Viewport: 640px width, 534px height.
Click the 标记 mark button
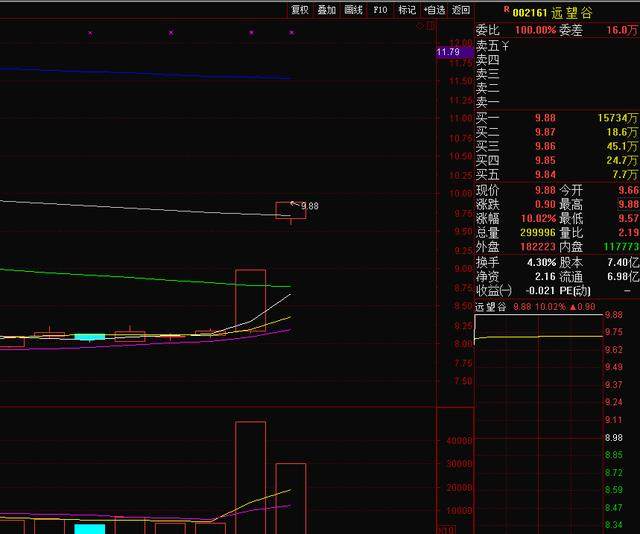(x=407, y=10)
